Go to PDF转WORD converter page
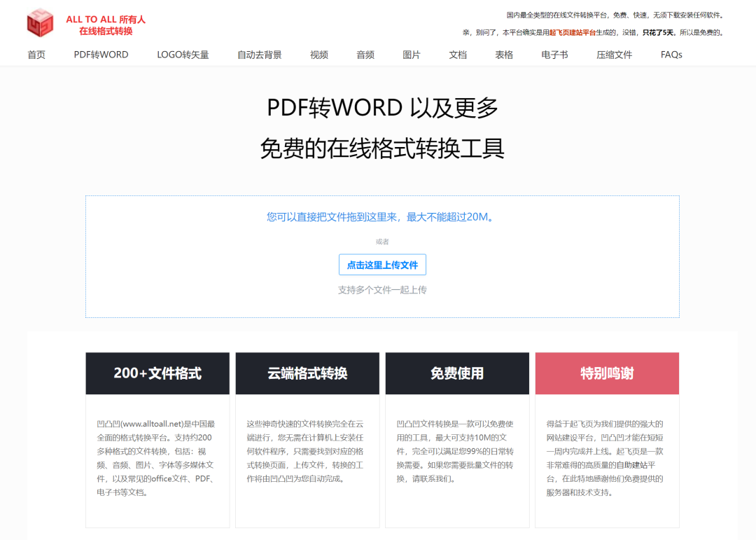 (x=101, y=55)
